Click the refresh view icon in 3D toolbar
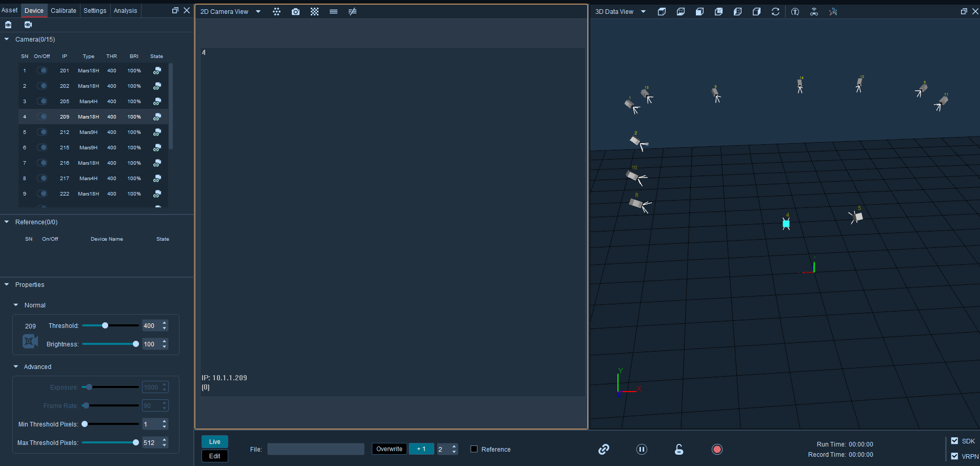 tap(775, 11)
